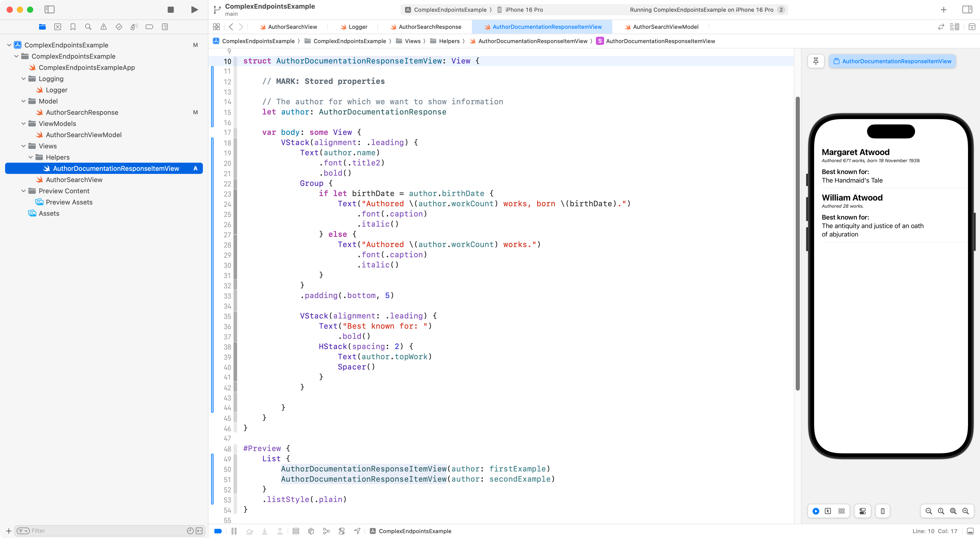Select the iPhone 16 Pro run destination
980x538 pixels.
click(x=523, y=9)
